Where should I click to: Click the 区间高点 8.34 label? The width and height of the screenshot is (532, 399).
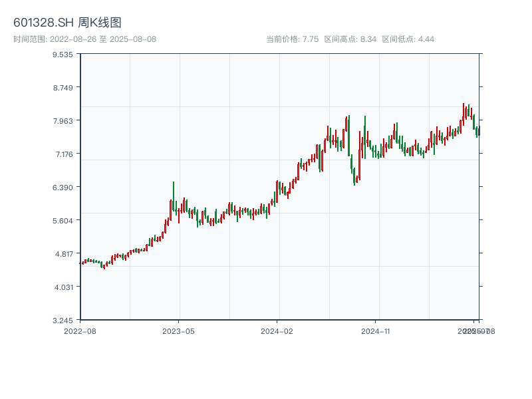click(350, 39)
